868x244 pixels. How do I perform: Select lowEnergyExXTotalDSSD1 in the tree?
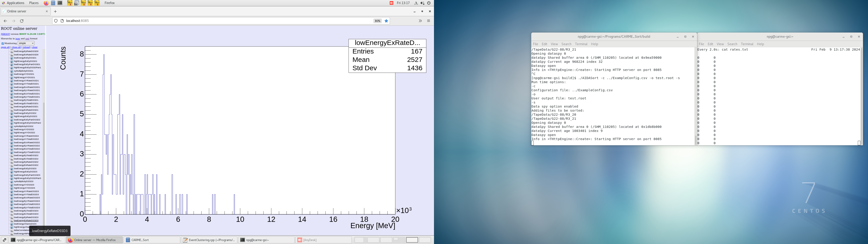(x=27, y=94)
